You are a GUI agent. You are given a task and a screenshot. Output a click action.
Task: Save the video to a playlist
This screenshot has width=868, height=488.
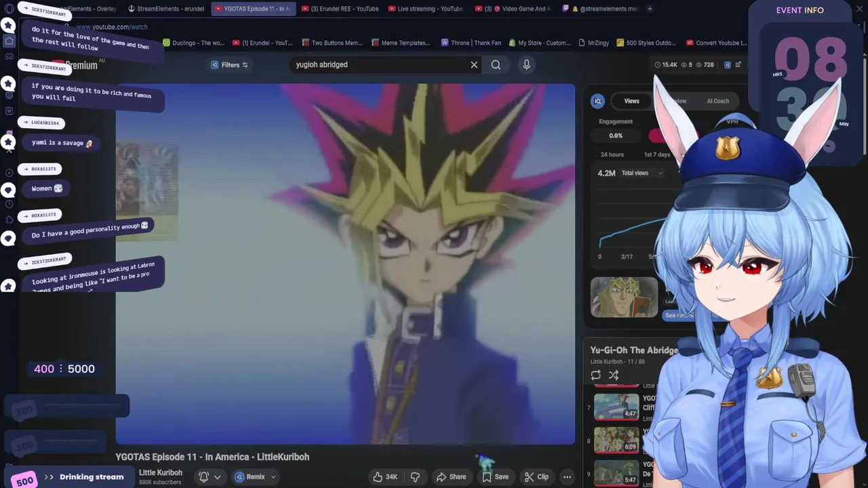[494, 476]
